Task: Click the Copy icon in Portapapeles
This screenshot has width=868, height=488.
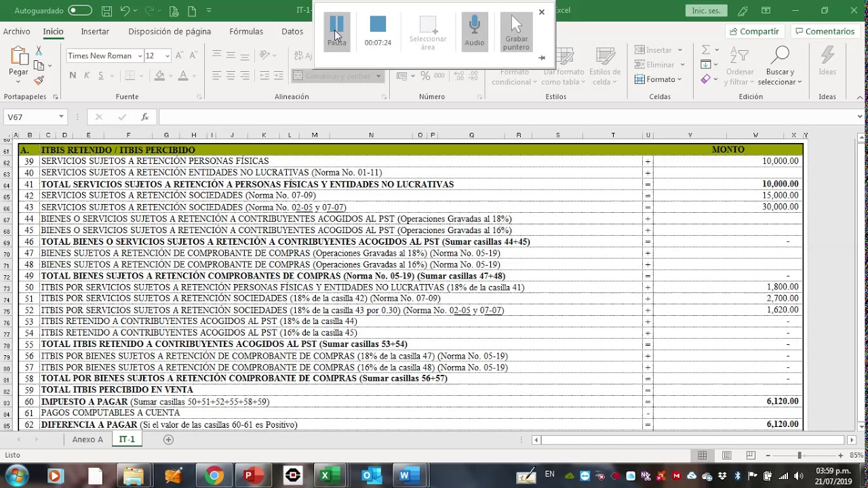Action: (x=39, y=66)
